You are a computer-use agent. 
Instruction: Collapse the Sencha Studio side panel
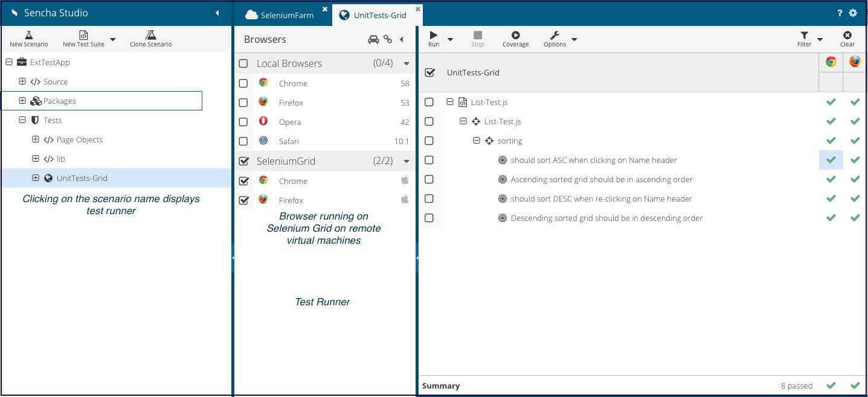pos(217,13)
